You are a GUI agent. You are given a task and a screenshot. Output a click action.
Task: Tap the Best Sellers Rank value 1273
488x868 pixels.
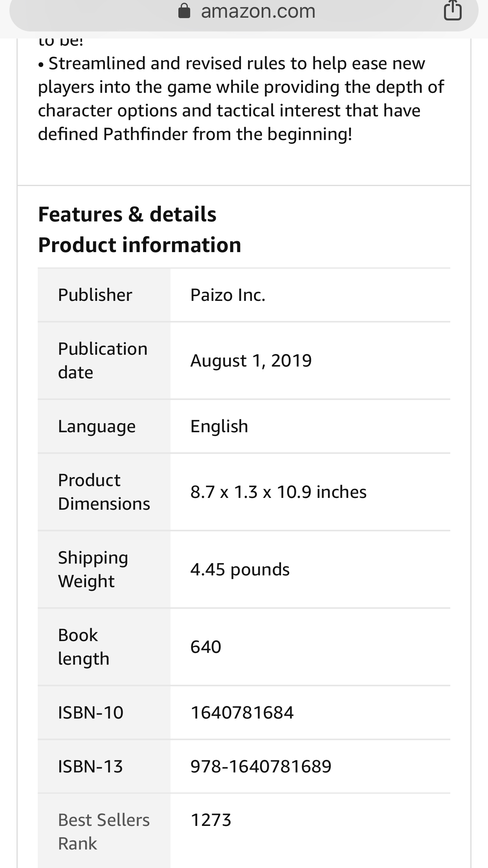point(211,820)
